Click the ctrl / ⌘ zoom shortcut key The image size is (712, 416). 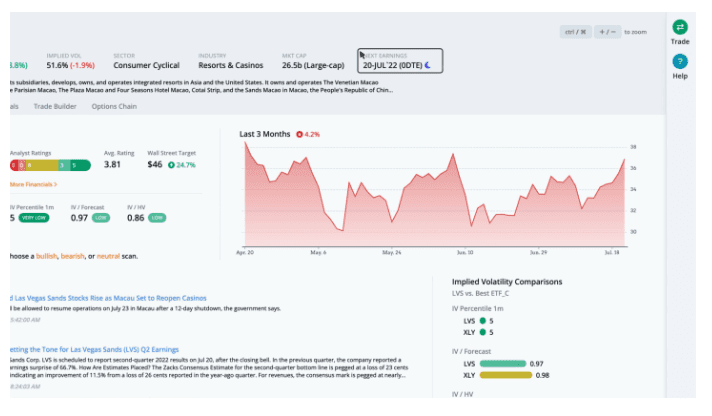click(575, 32)
